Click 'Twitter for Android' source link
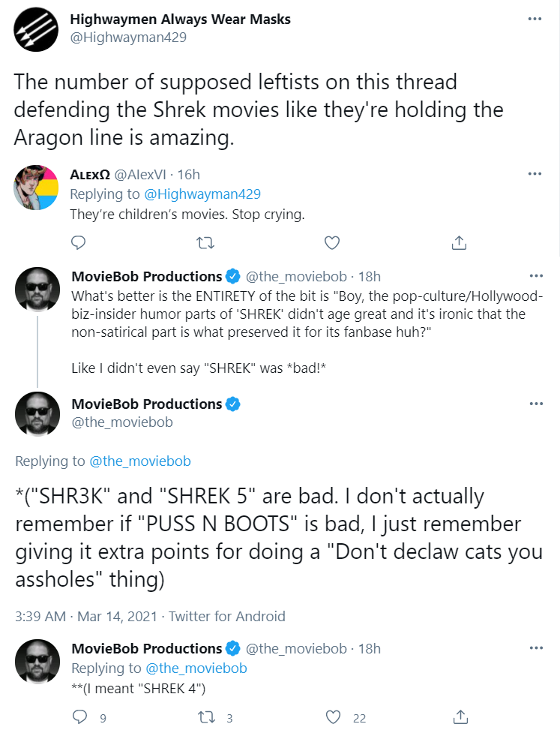 [x=227, y=616]
